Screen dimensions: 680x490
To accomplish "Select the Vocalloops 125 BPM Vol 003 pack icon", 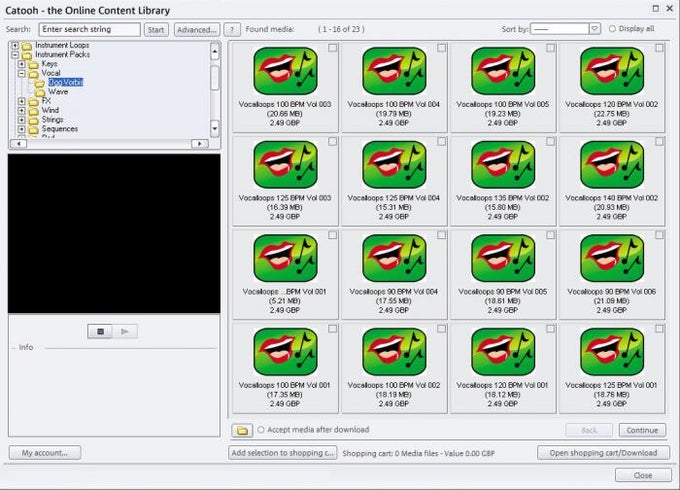I will point(285,165).
